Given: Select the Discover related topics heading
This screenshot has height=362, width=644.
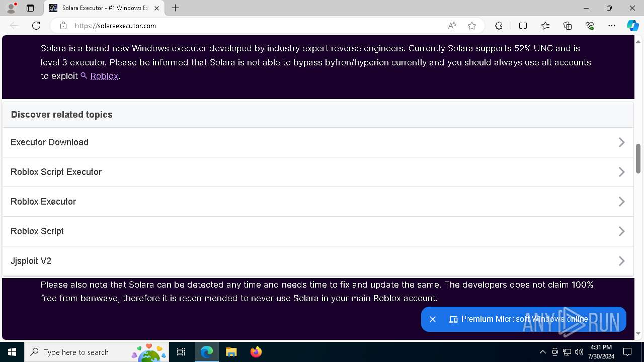Looking at the screenshot, I should coord(62,115).
